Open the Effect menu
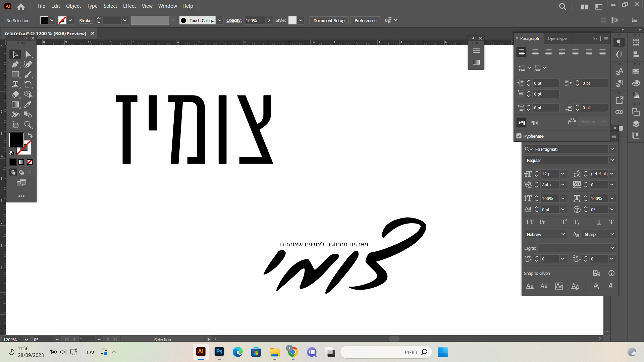 [129, 6]
